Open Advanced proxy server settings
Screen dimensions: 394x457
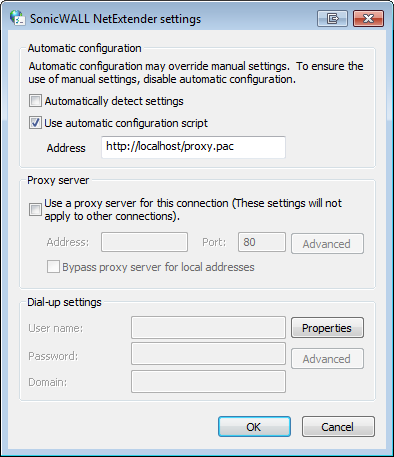tap(327, 244)
